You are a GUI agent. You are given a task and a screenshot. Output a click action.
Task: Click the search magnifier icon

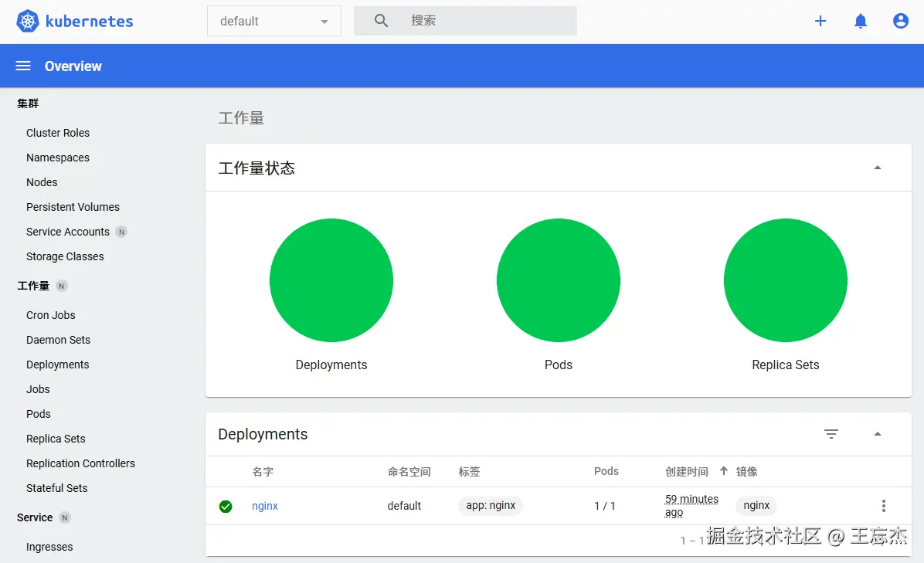click(x=382, y=21)
